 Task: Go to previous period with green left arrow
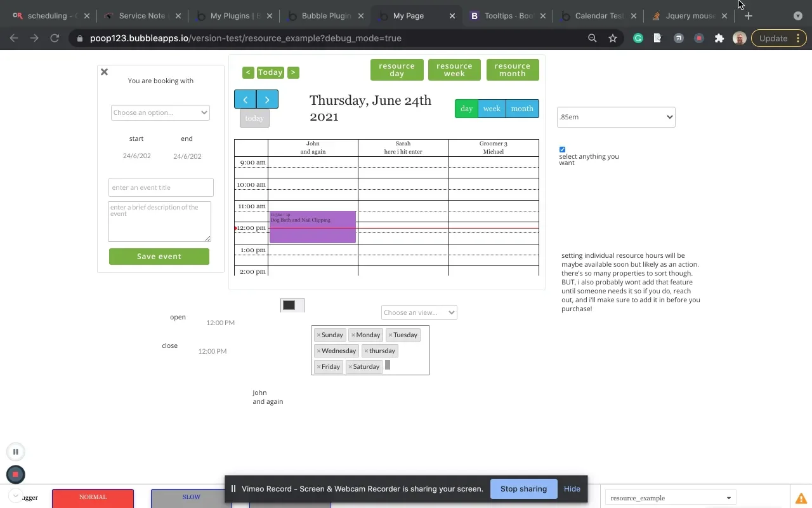[248, 72]
